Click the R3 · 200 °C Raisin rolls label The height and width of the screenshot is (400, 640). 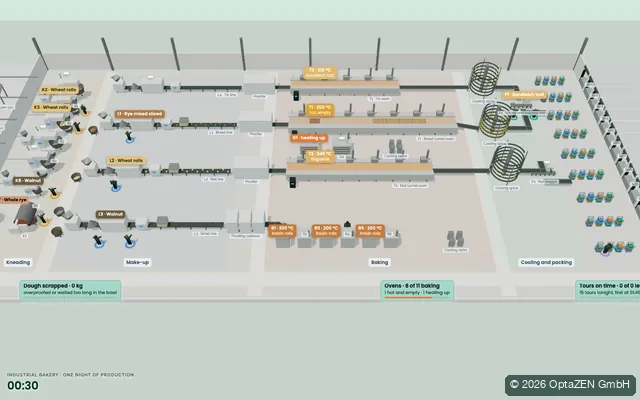point(326,231)
